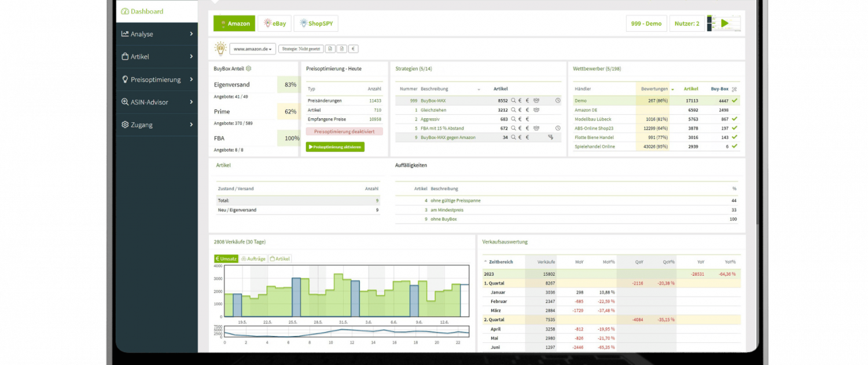The height and width of the screenshot is (365, 868).
Task: Click Preisoptimierung aktivieren button
Action: point(335,147)
